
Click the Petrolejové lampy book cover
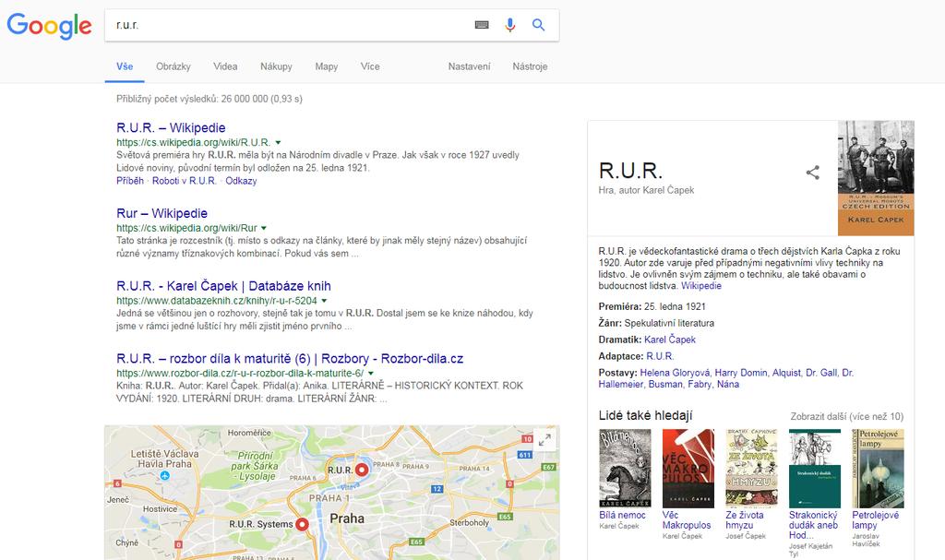click(x=879, y=469)
